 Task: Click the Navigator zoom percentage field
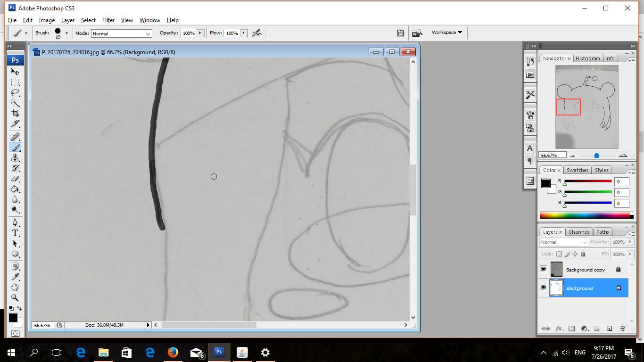point(553,155)
